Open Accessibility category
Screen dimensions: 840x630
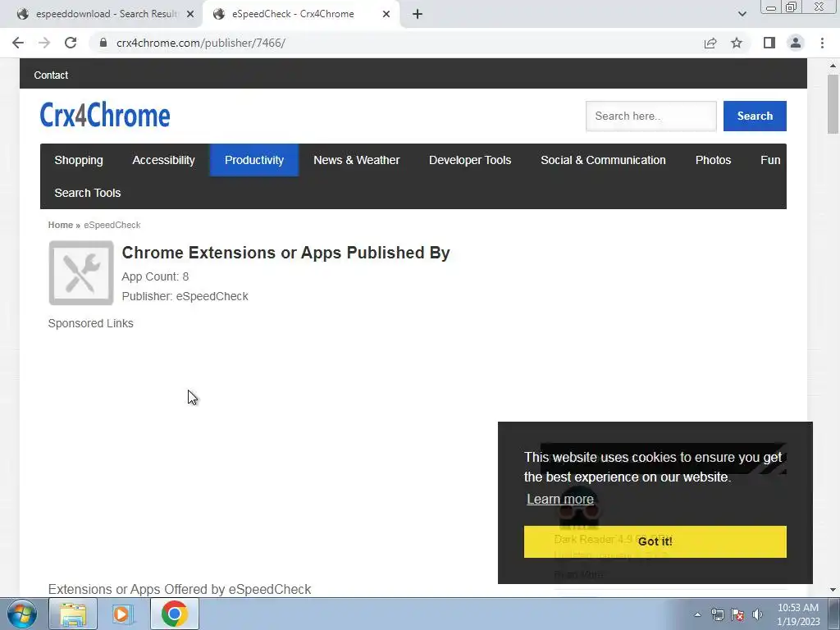[163, 160]
